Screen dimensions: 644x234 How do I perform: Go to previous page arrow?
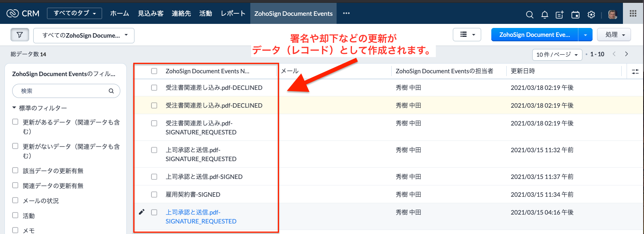614,54
